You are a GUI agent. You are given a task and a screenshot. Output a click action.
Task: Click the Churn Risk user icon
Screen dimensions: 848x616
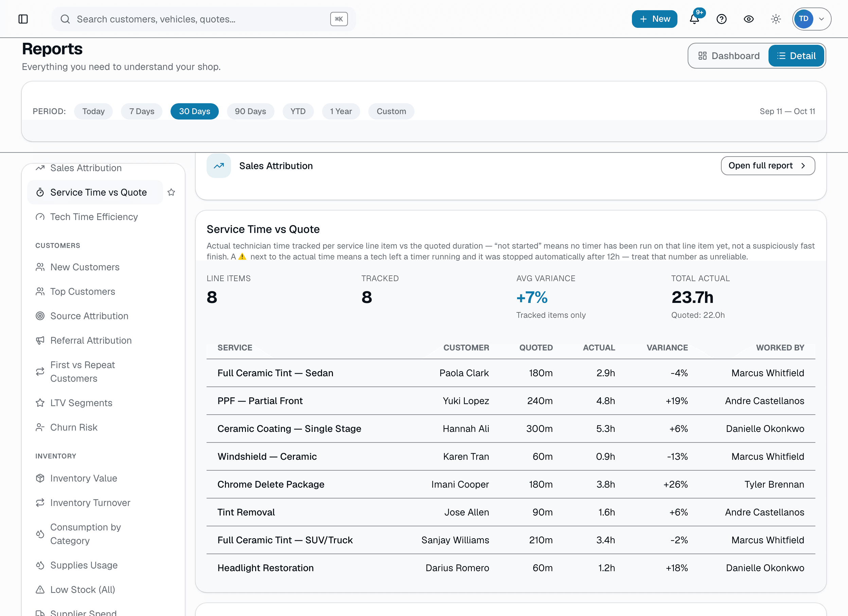[x=40, y=427]
